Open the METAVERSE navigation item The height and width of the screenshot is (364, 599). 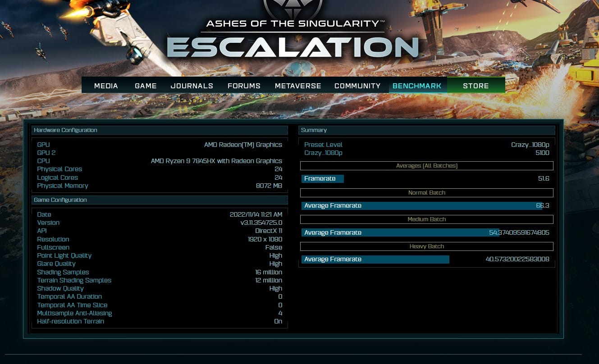(x=298, y=86)
